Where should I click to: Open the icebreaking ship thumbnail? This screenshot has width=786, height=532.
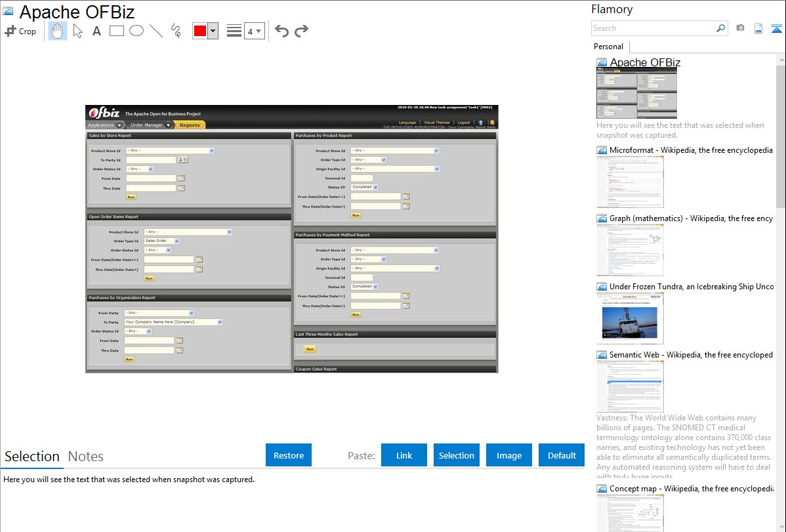(630, 318)
